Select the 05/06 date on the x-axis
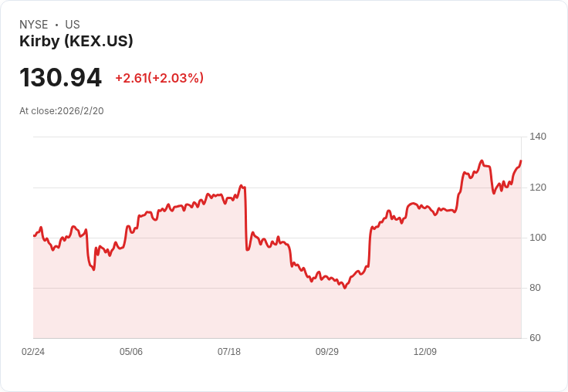The width and height of the screenshot is (568, 392). tap(131, 352)
